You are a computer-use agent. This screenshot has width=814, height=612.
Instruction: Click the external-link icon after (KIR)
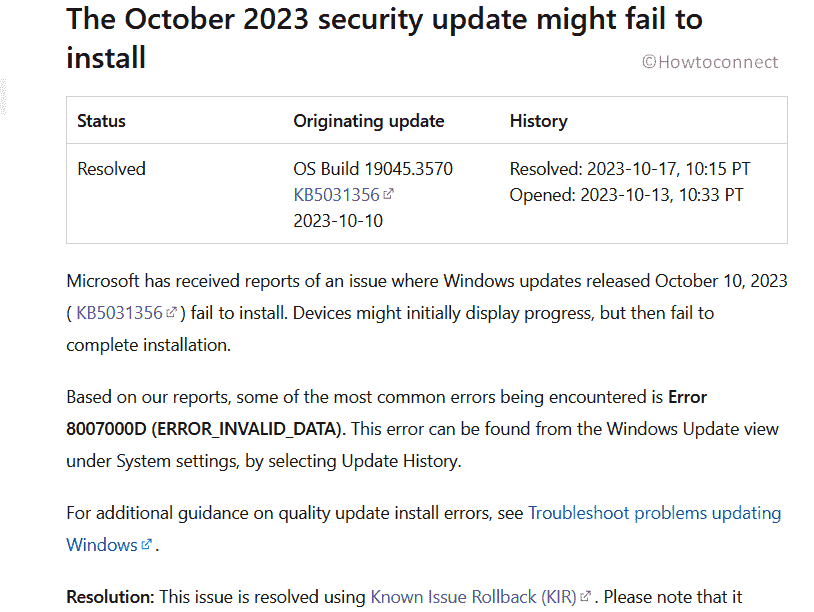tap(585, 596)
